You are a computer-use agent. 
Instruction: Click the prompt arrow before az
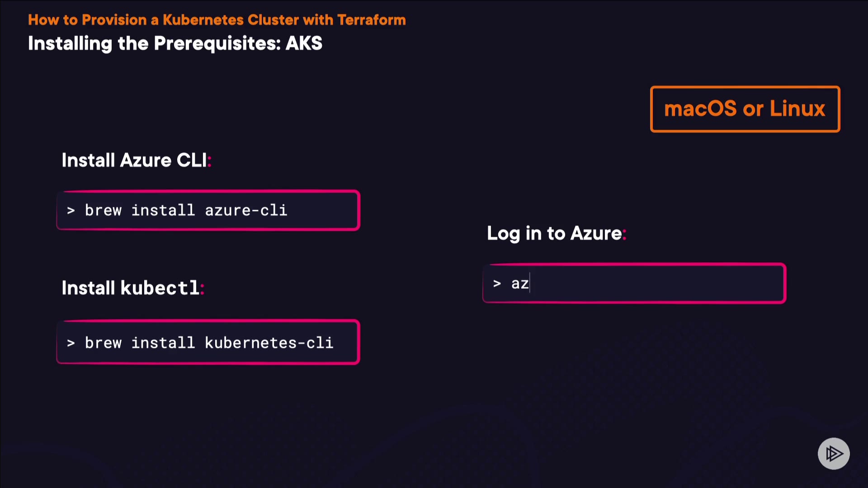pos(497,284)
